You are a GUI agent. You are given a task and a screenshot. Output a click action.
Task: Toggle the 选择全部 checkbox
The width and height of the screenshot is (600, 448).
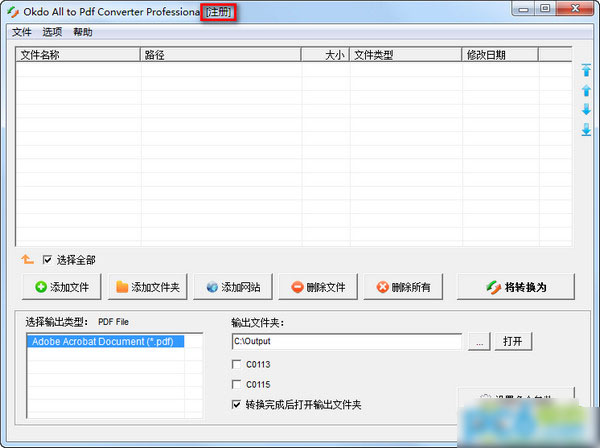pyautogui.click(x=47, y=260)
